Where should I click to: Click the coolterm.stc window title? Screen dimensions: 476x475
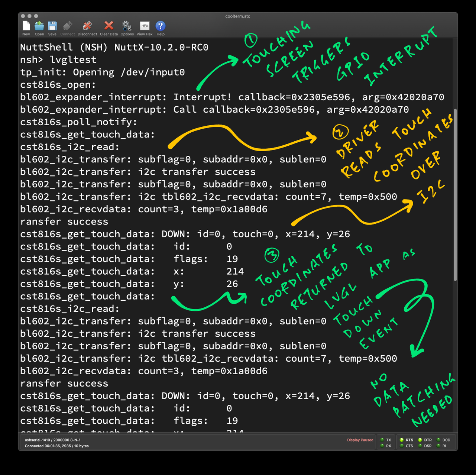[238, 16]
